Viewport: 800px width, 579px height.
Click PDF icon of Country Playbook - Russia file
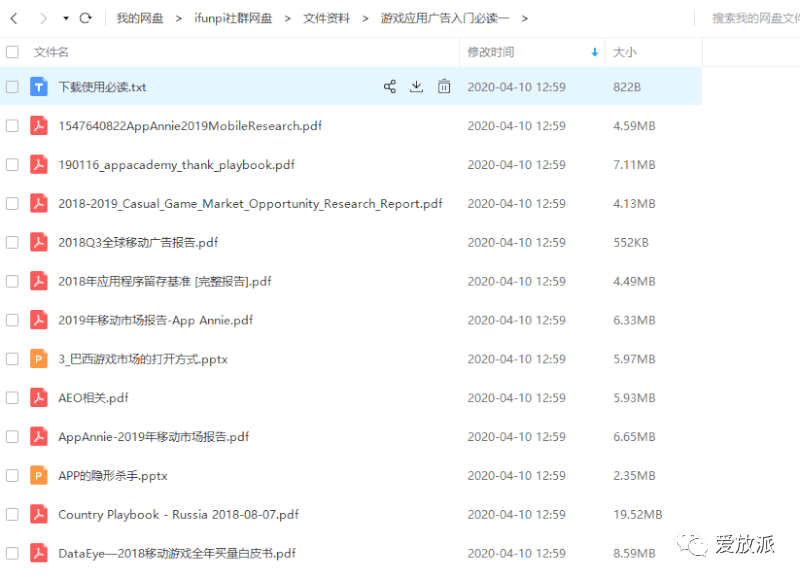39,514
